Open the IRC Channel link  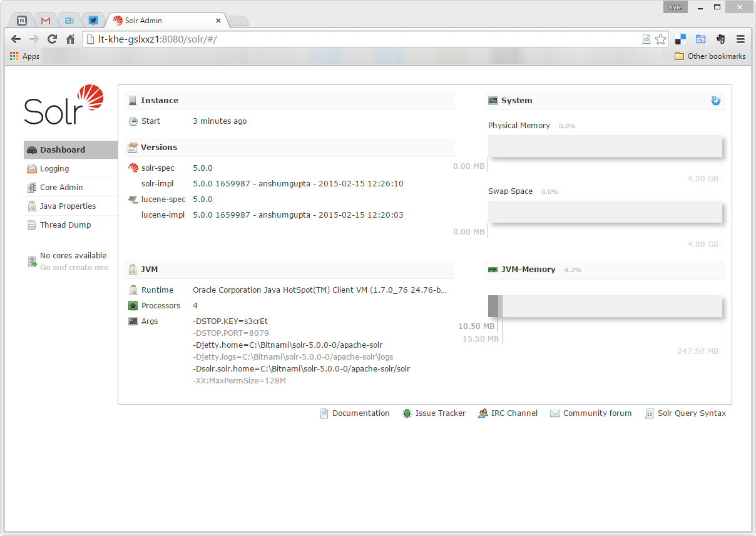(x=514, y=413)
